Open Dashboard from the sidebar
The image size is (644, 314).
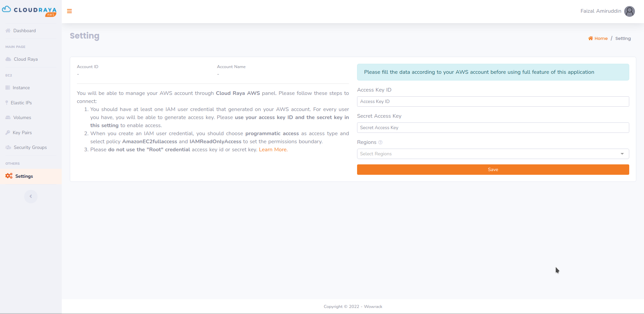24,31
